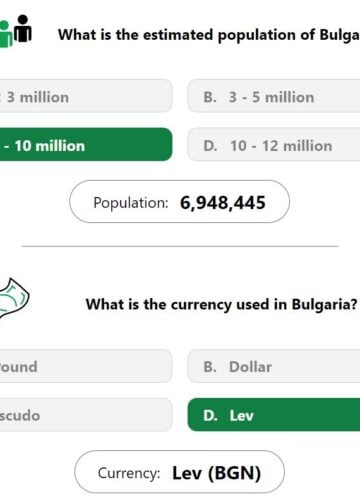The image size is (360, 504).
Task: Click the Population label text
Action: click(131, 203)
